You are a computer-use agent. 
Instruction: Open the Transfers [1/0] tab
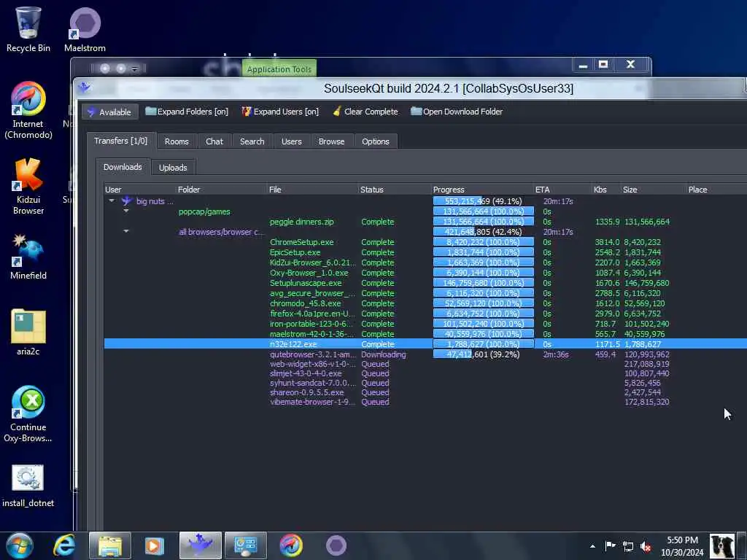(x=120, y=141)
